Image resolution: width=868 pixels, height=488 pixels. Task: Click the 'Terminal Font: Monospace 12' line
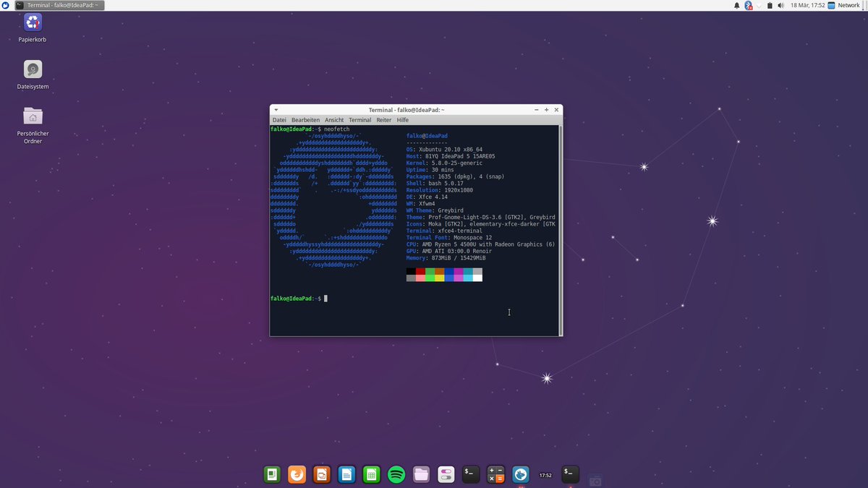[x=449, y=238]
